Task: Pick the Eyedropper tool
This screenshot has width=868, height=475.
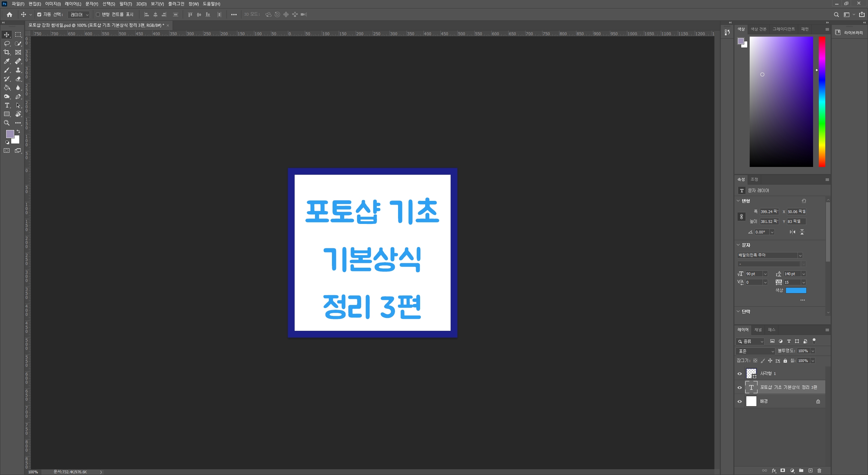Action: pyautogui.click(x=7, y=61)
